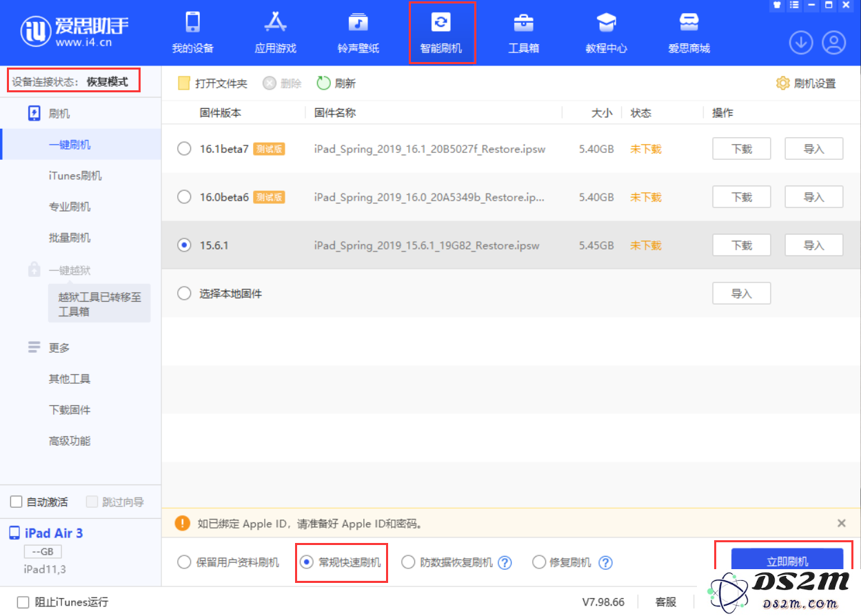Click 下载 for 16.0beta6 firmware
Image resolution: width=861 pixels, height=616 pixels.
click(x=742, y=197)
